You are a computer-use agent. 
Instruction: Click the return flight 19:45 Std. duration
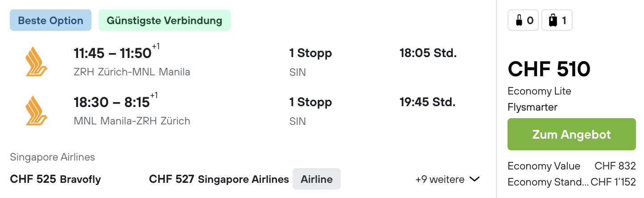pyautogui.click(x=428, y=102)
